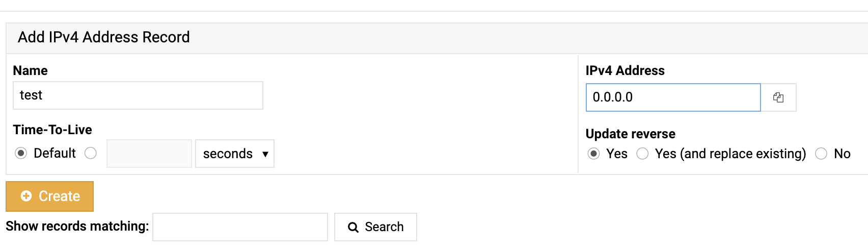Click the custom Time-To-Live value box

point(149,154)
